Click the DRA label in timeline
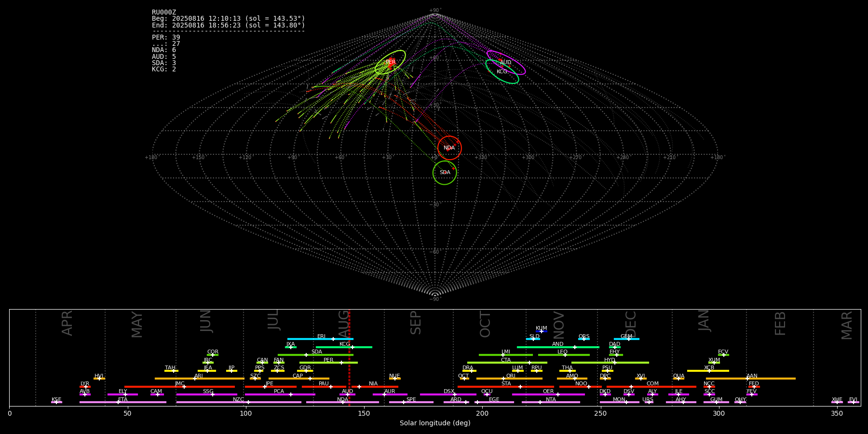The width and height of the screenshot is (868, 434). (x=468, y=368)
